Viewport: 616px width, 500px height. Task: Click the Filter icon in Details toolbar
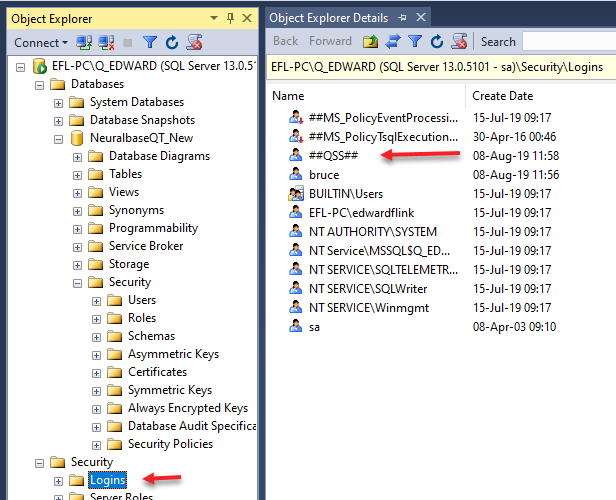(415, 41)
